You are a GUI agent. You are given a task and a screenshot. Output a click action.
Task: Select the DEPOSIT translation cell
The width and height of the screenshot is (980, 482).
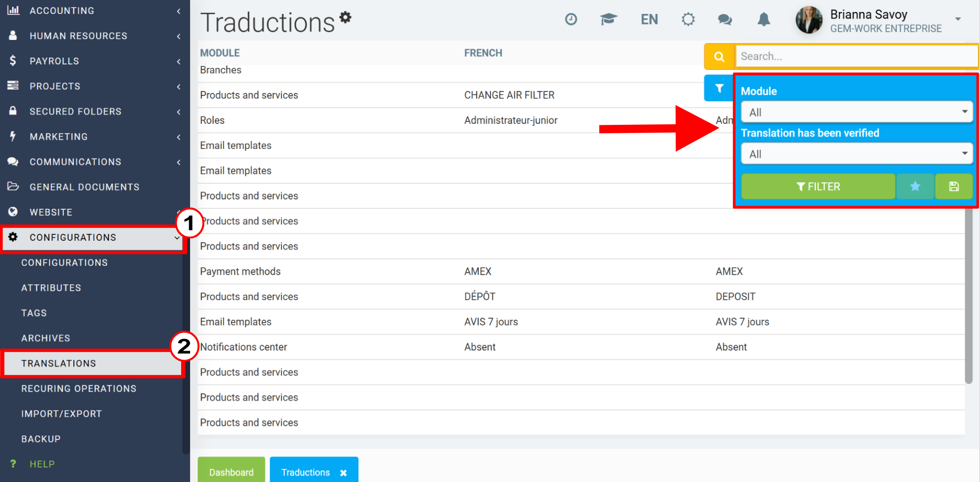pos(735,297)
